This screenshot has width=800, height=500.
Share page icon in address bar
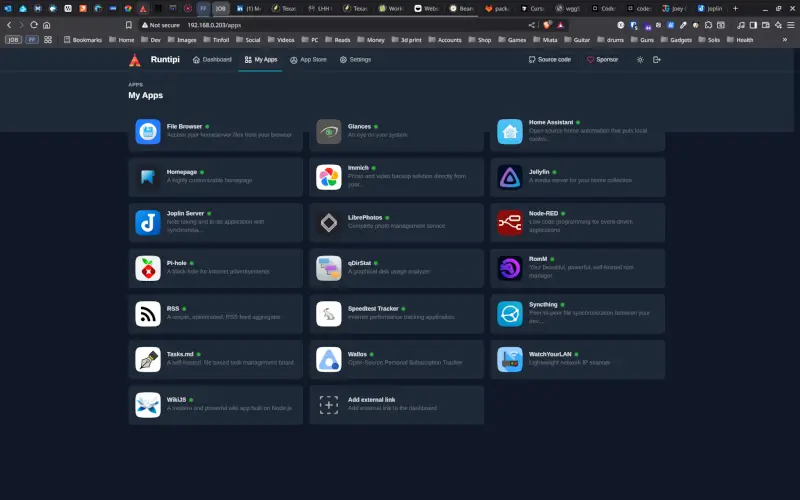click(x=532, y=25)
